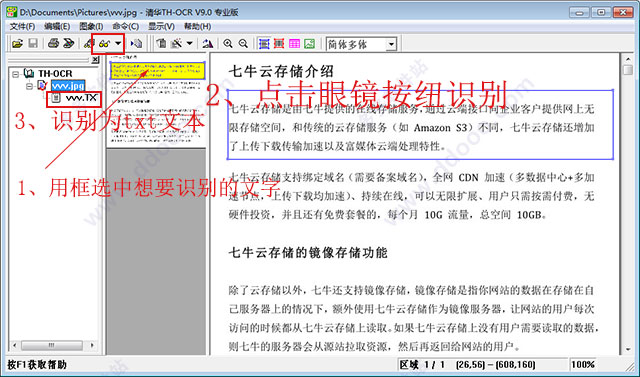Select vvv.jpg in the file tree
Screen dimensions: 640x377
click(68, 86)
